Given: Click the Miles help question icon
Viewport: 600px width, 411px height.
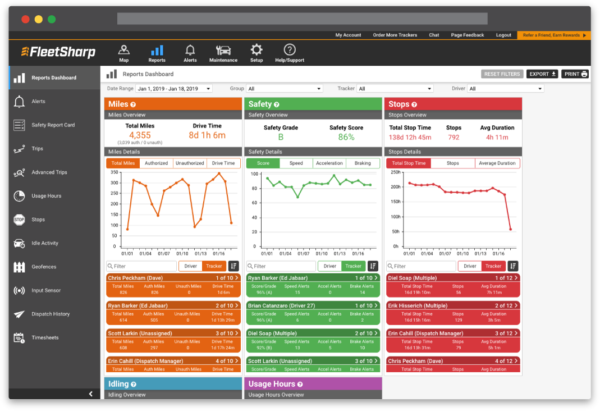Looking at the screenshot, I should [x=133, y=104].
